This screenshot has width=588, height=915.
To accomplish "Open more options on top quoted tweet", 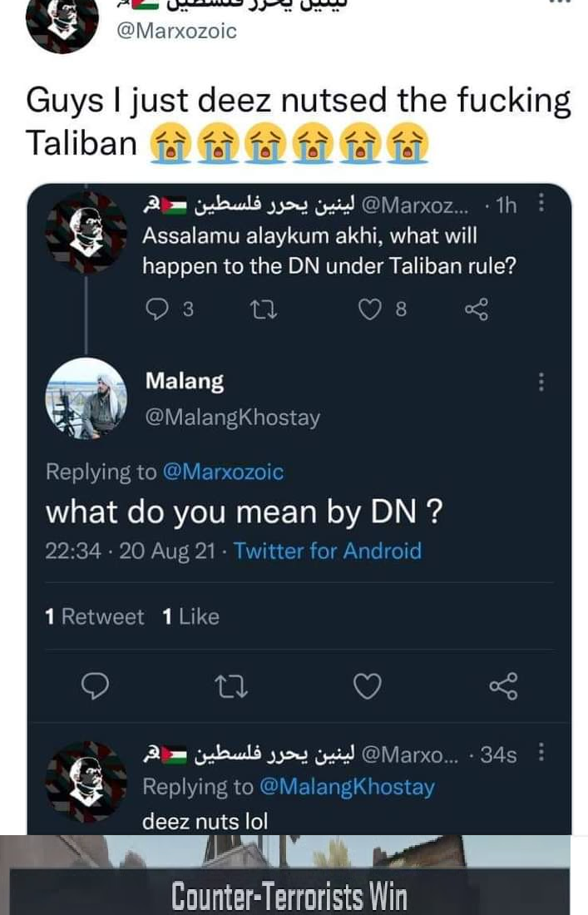I will point(542,203).
